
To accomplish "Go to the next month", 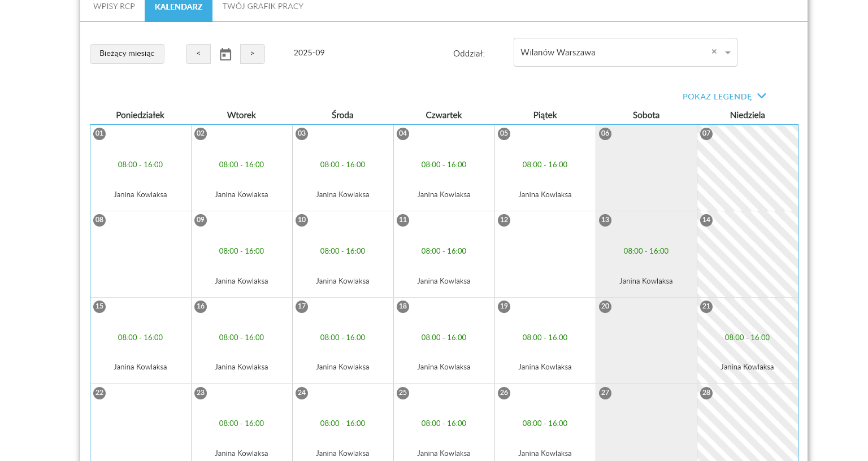I will pos(252,54).
